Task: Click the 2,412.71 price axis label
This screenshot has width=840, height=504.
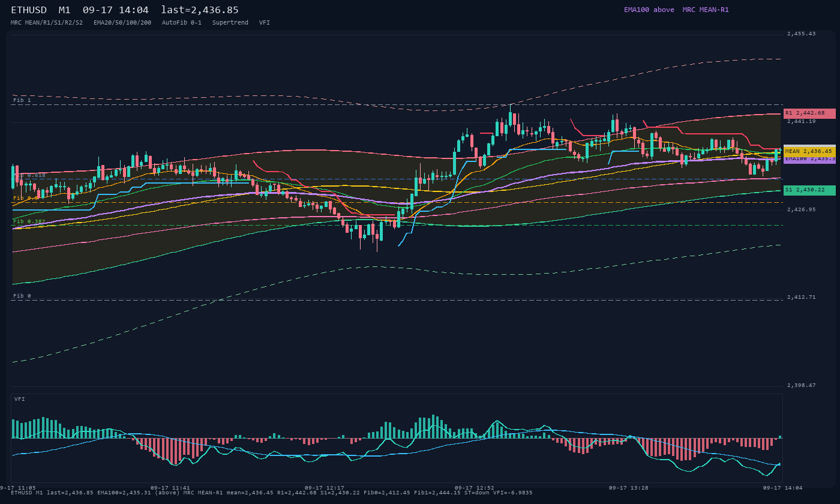Action: pos(802,297)
